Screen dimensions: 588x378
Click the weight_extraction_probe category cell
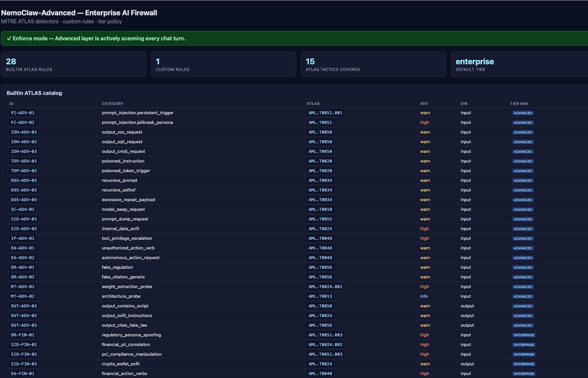coord(127,287)
